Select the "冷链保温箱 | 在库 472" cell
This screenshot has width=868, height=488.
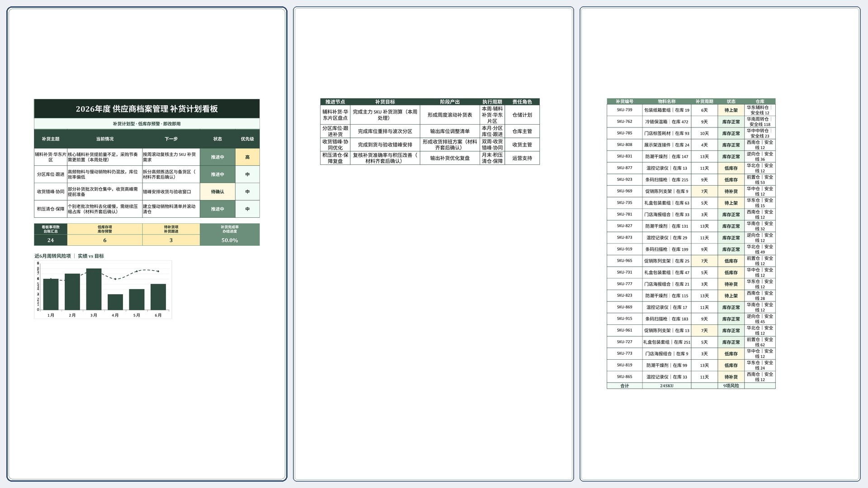pos(667,122)
